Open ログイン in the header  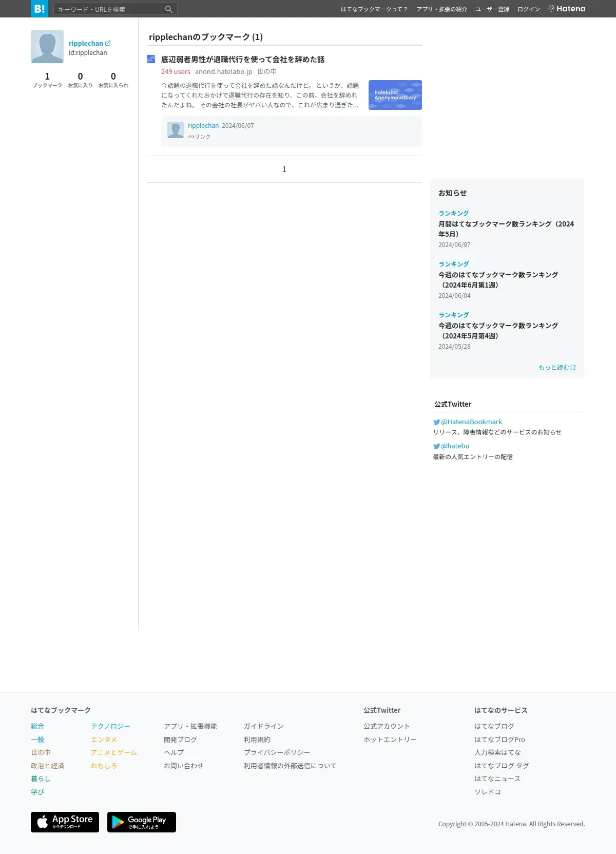[529, 9]
